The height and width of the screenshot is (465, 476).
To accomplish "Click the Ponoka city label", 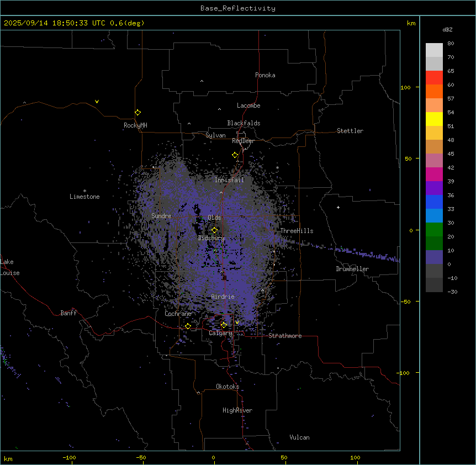I will click(x=265, y=75).
